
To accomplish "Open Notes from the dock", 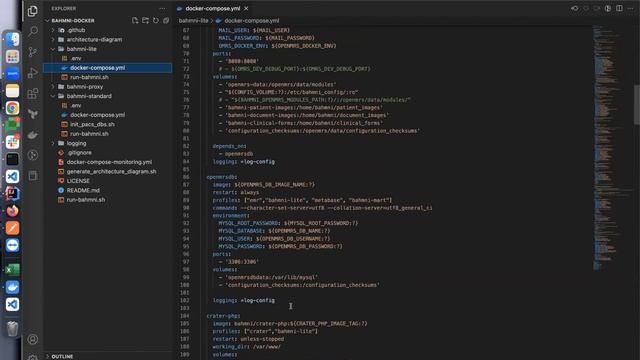I will tap(12, 91).
